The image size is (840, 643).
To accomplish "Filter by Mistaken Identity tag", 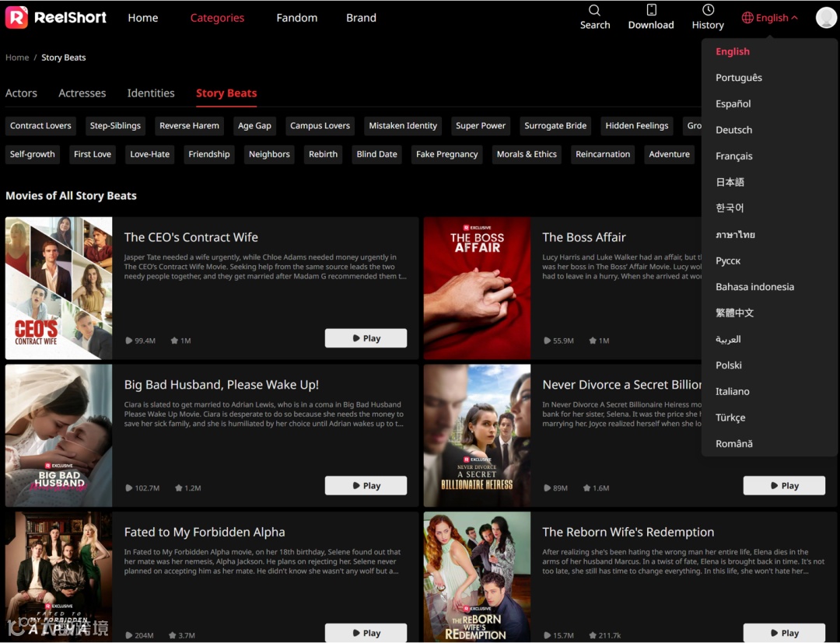I will click(x=403, y=126).
